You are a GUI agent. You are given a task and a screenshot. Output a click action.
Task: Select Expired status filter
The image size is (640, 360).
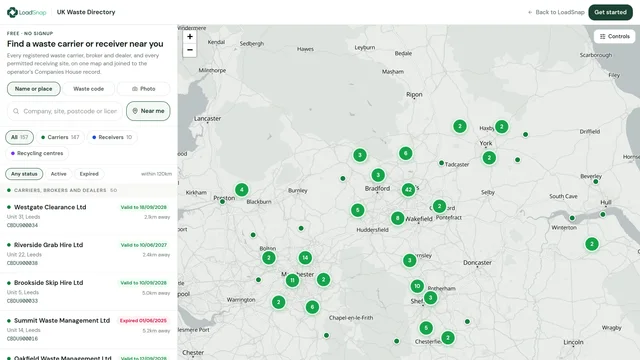coord(89,174)
